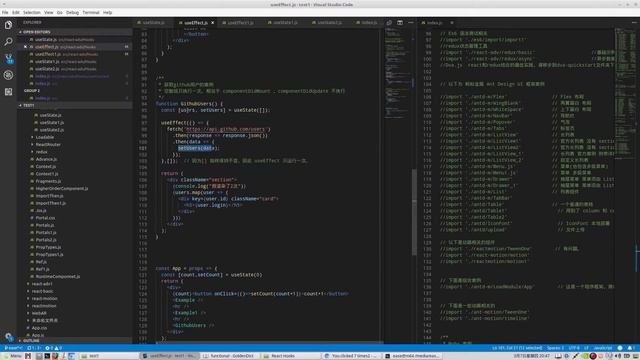Click the git branch indicator in status bar
640x360 pixels.
coord(13,348)
